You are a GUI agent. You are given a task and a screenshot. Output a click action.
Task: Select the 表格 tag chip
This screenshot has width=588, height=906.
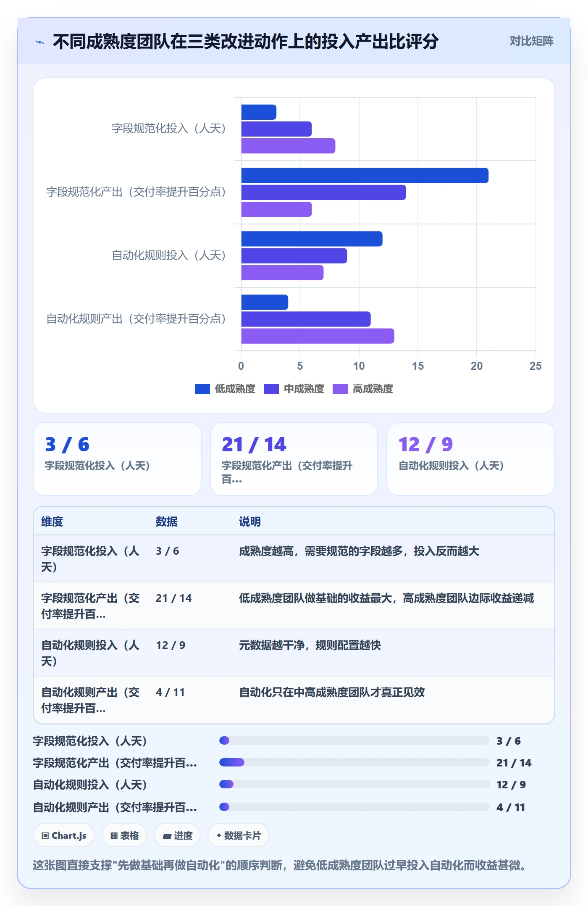click(x=124, y=835)
